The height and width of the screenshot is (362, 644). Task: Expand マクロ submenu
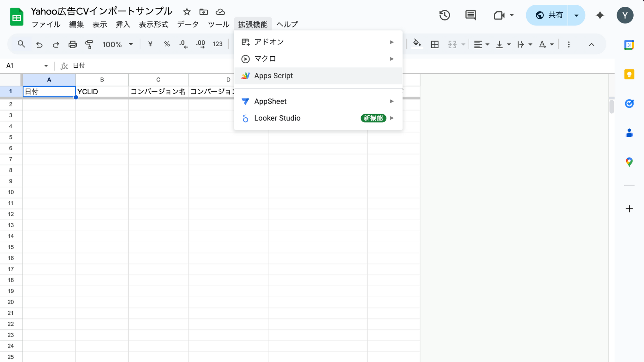(318, 59)
